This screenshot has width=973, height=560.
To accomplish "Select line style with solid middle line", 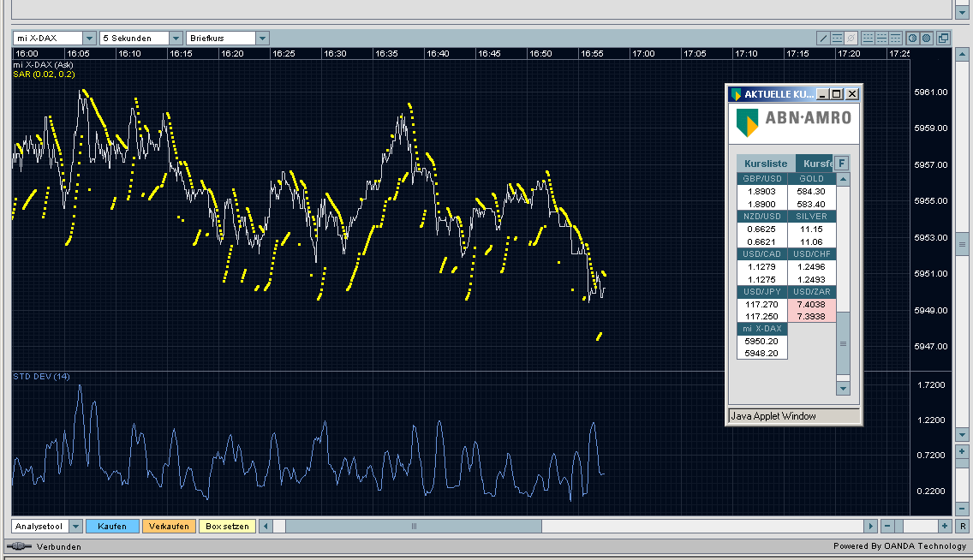I will [x=882, y=38].
